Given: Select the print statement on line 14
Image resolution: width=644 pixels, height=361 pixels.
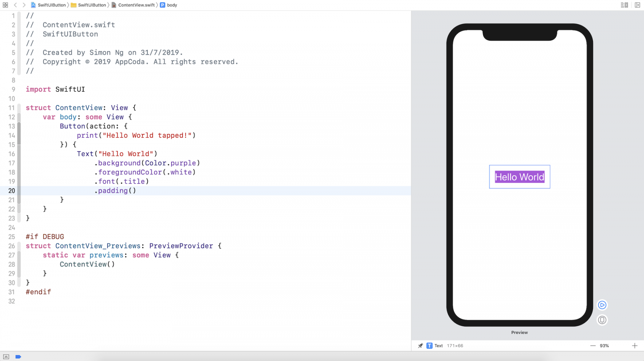Looking at the screenshot, I should [x=136, y=135].
